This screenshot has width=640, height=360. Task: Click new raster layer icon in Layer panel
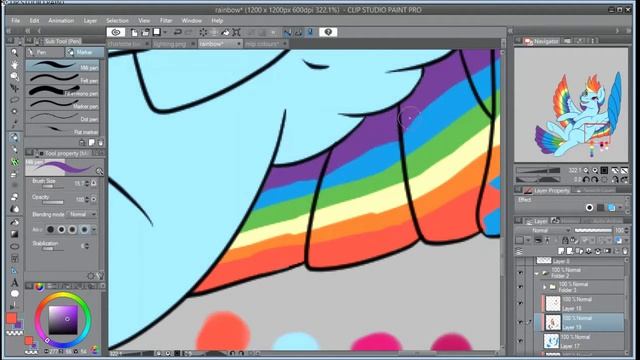point(562,251)
